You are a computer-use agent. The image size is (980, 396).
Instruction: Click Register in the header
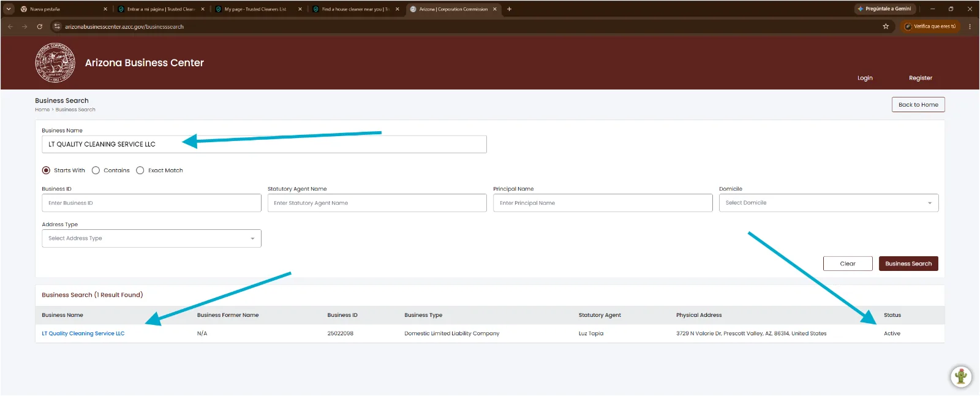[x=921, y=78]
